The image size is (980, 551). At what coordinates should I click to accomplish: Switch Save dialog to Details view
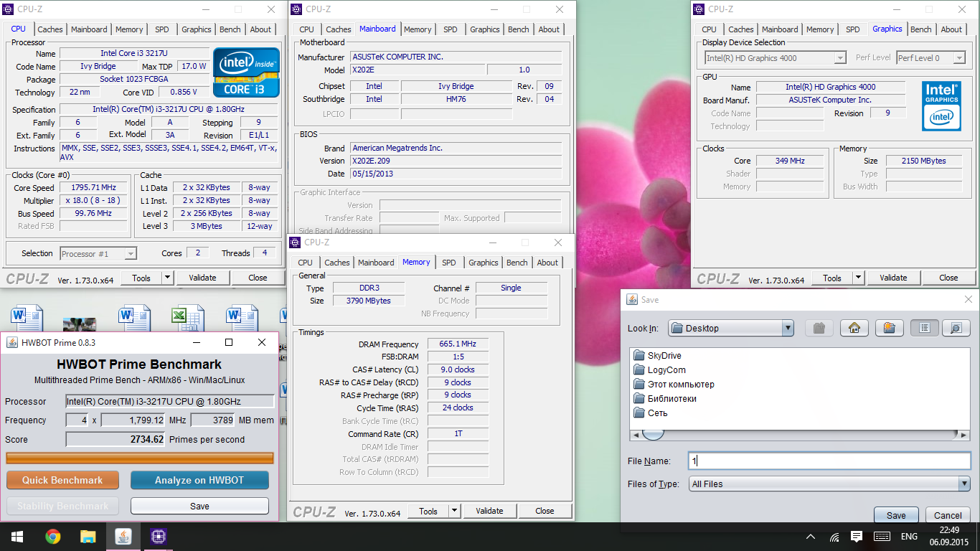pos(956,328)
